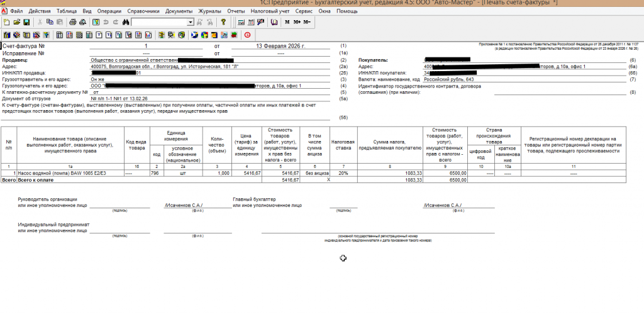644x314 pixels.
Task: Click the Всего к оплате total row label
Action: (36, 180)
